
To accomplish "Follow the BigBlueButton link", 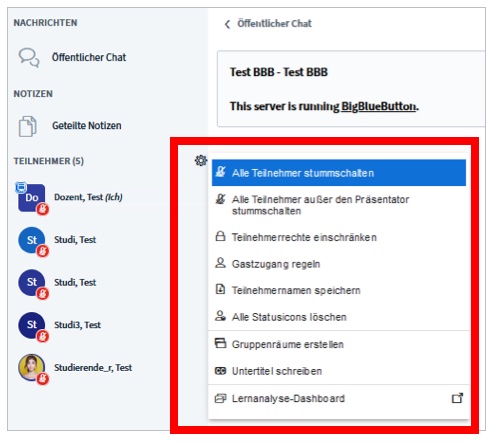I will point(379,106).
